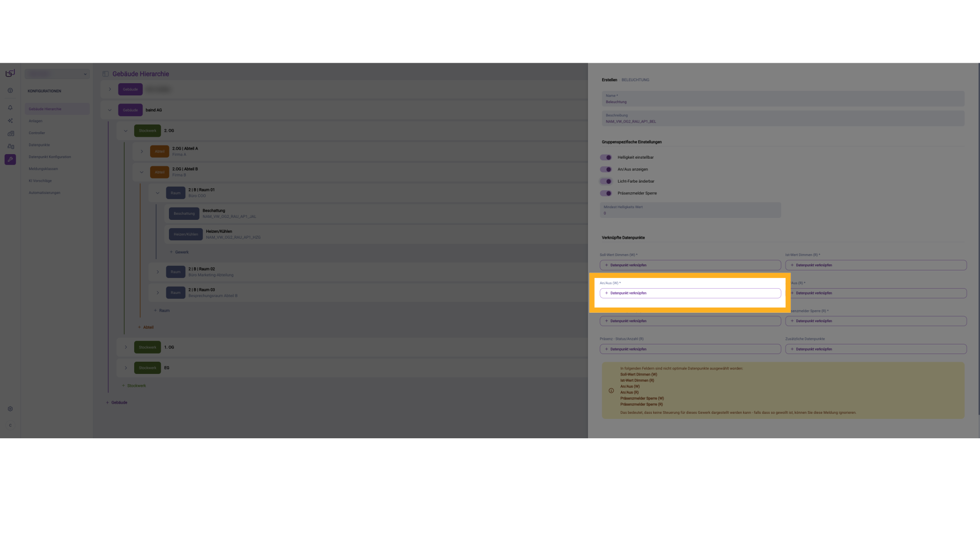
Task: Collapse the baind AG Gebäude node
Action: [x=110, y=110]
